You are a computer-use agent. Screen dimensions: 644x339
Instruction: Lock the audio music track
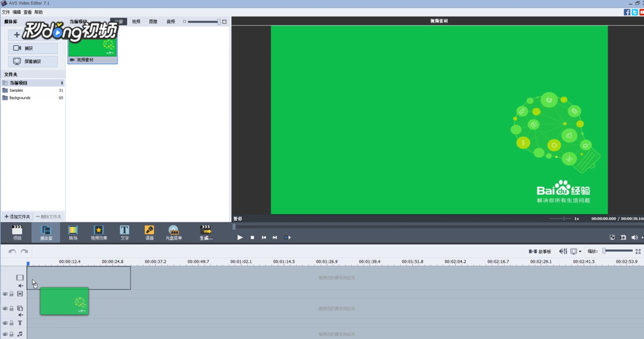click(12, 334)
